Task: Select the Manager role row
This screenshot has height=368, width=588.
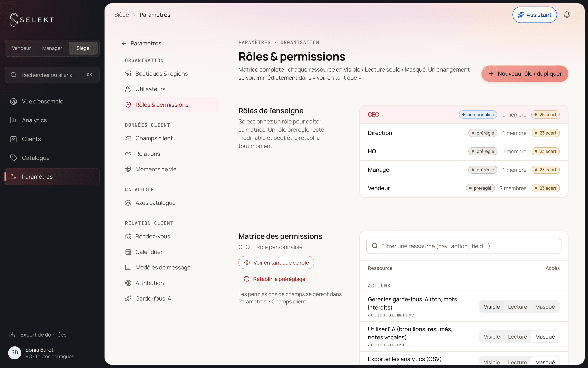Action: click(464, 170)
